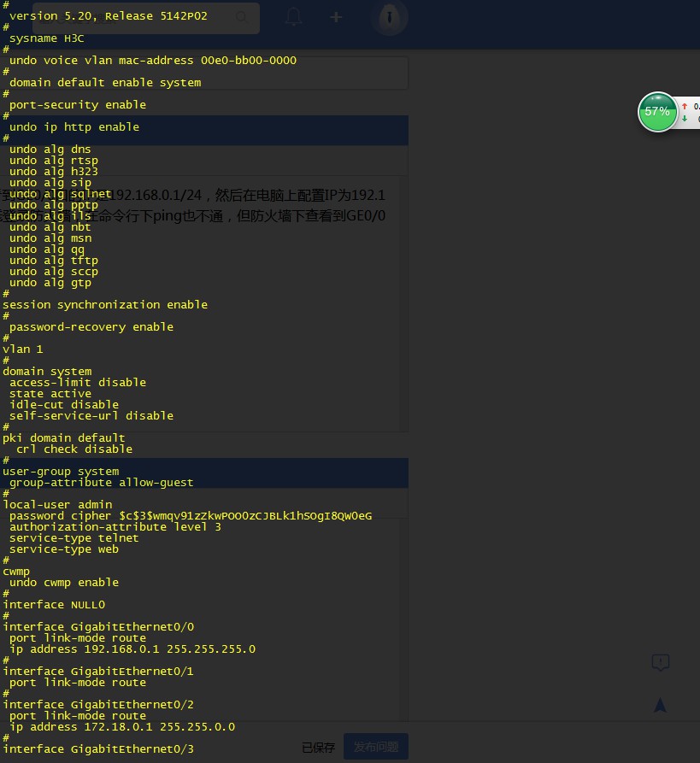Click 'interface GigabitEthernet0/2' line
700x763 pixels.
[98, 705]
